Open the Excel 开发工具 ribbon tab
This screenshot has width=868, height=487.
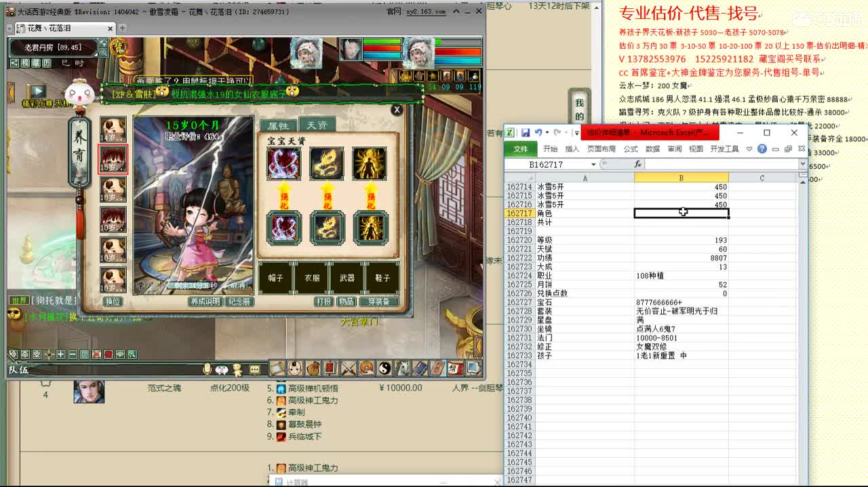(724, 149)
